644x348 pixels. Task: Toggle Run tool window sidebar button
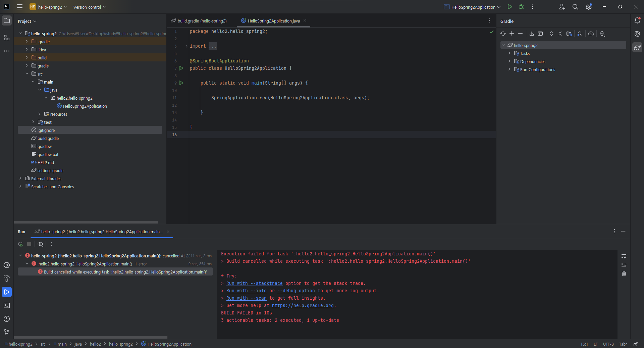pos(7,292)
